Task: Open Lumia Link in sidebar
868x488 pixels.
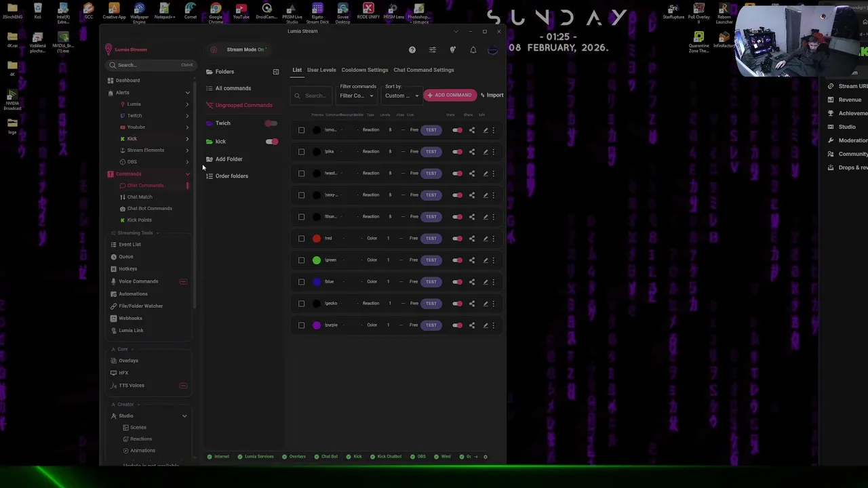Action: pyautogui.click(x=131, y=330)
